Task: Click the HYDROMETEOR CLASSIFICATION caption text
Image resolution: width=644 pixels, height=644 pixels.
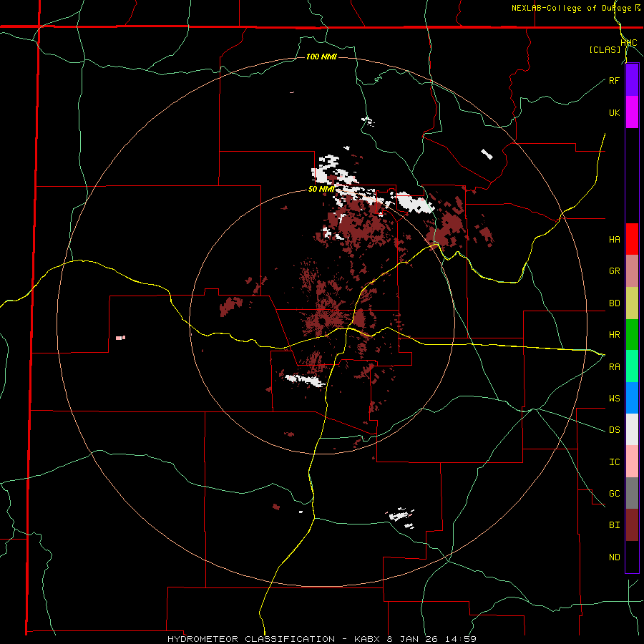Action: [251, 639]
